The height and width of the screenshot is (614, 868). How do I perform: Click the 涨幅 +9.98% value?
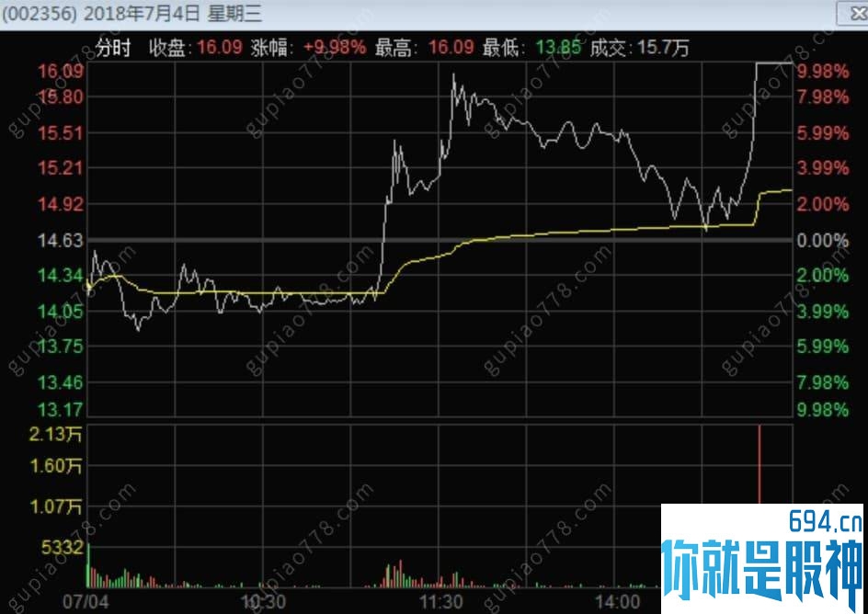tap(335, 48)
